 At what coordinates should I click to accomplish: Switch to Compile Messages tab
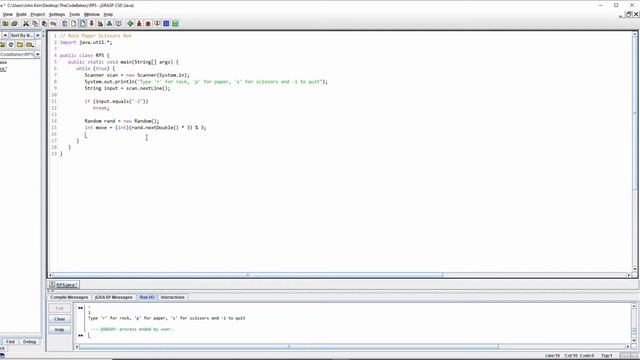69,297
